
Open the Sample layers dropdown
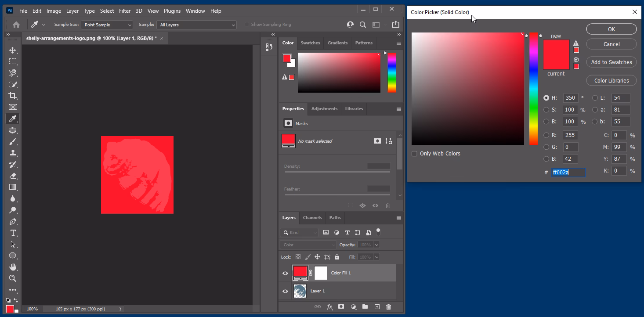pos(196,24)
